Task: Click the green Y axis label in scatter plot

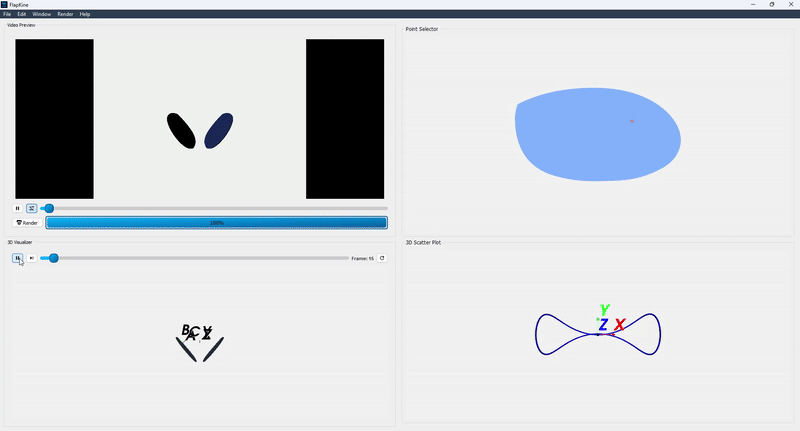Action: point(604,310)
